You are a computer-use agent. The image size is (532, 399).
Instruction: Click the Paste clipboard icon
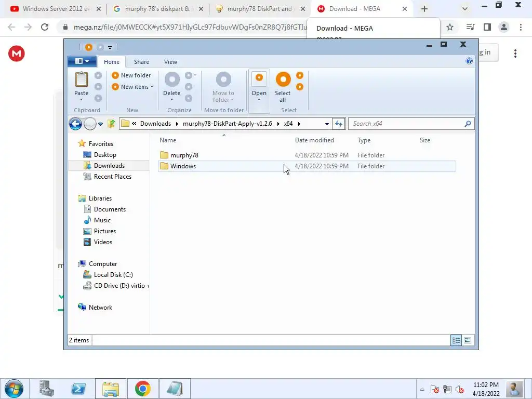82,79
